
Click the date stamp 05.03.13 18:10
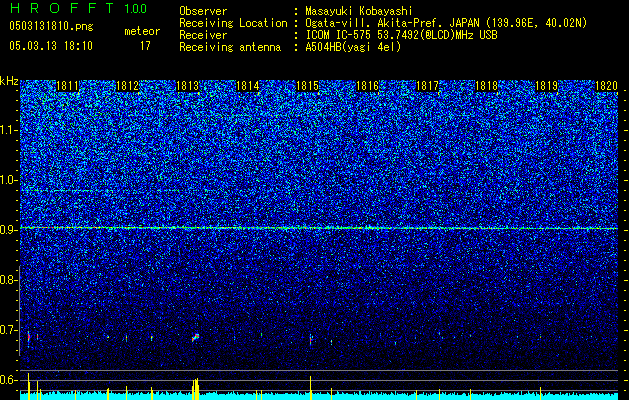click(51, 46)
